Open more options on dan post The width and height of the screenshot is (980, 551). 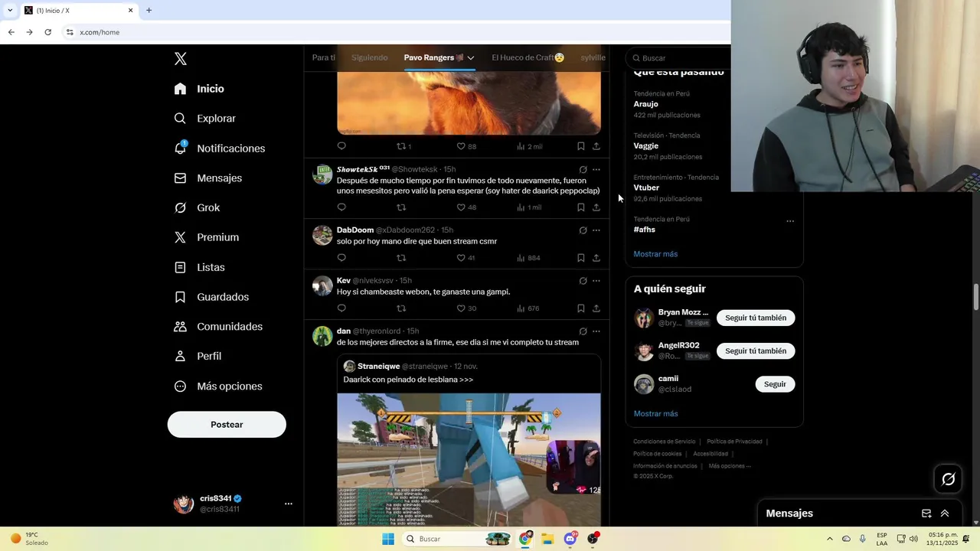point(596,331)
